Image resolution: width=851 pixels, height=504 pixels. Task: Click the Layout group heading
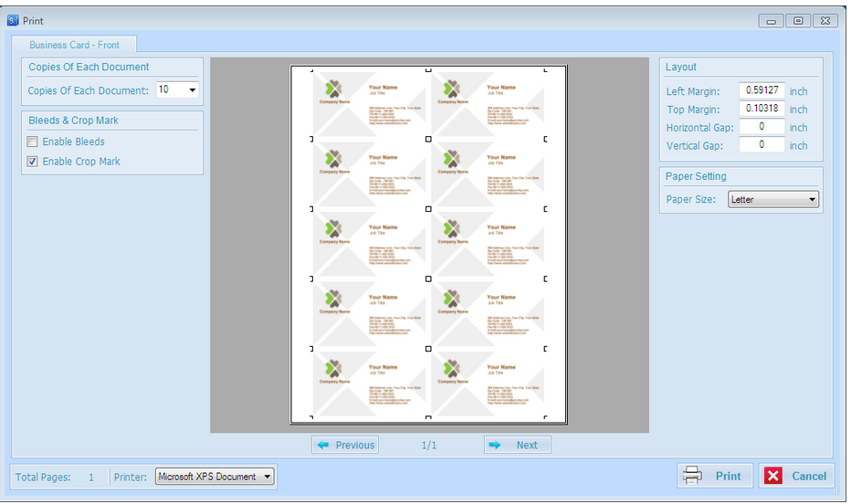pos(680,67)
